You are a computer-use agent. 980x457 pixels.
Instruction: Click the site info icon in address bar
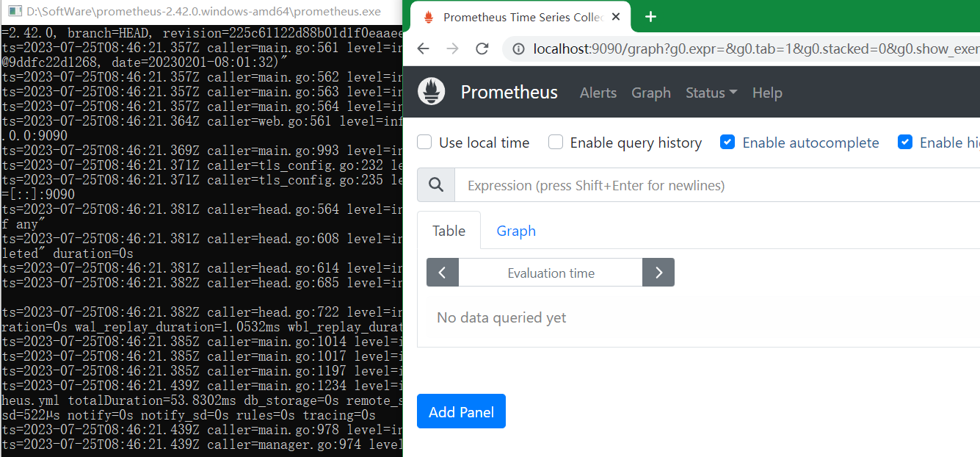click(518, 49)
